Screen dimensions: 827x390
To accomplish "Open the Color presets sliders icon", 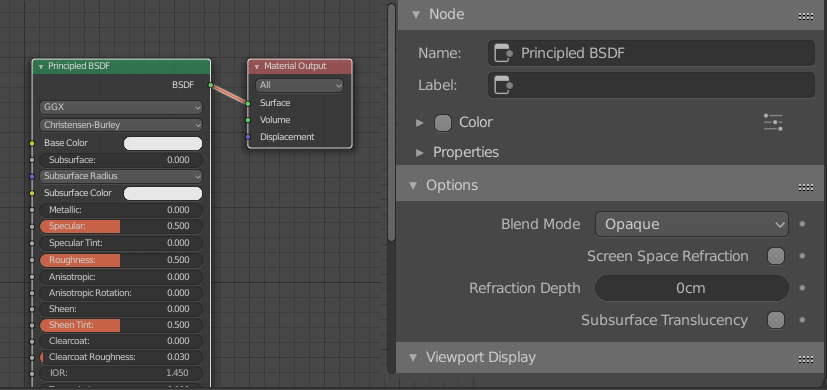I will (773, 122).
